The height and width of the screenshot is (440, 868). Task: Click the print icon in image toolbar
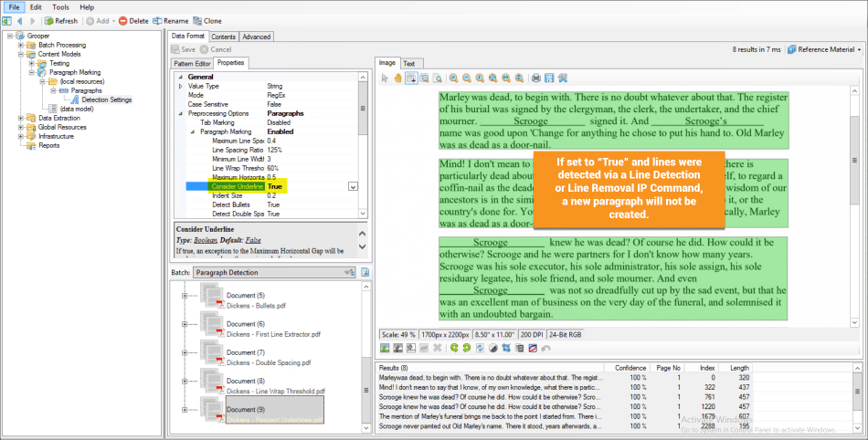pyautogui.click(x=536, y=79)
